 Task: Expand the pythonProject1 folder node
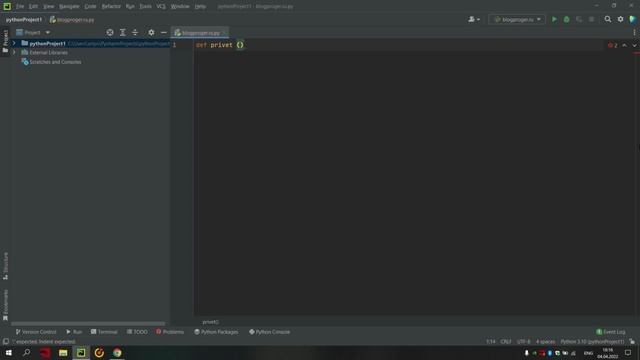click(x=14, y=43)
